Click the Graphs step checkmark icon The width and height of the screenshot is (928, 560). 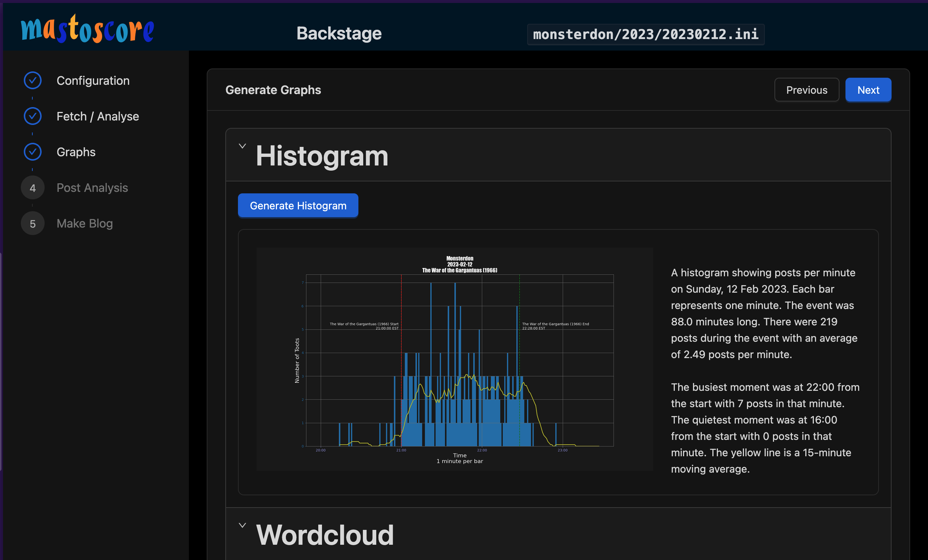[33, 152]
